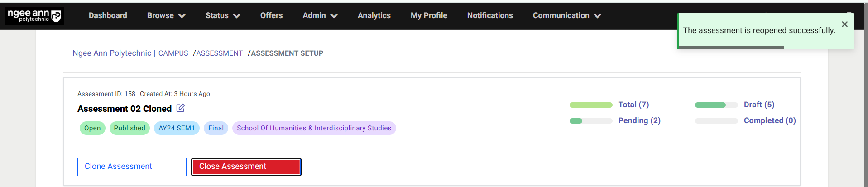Edit the Assessment 02 Cloned title
Viewport: 868px width, 187px height.
point(180,108)
